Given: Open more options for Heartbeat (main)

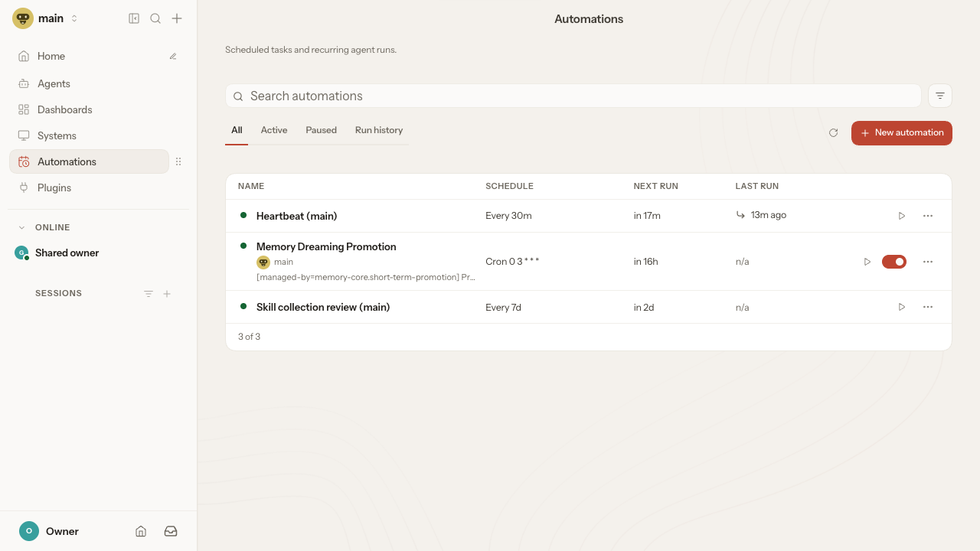Looking at the screenshot, I should (928, 216).
